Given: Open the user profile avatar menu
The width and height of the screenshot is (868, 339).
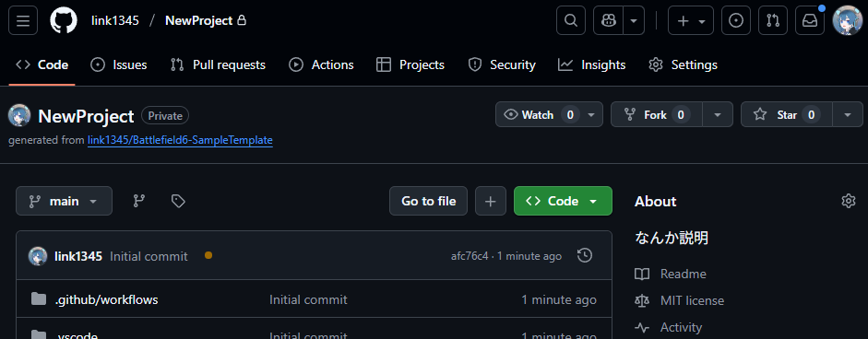Looking at the screenshot, I should (847, 20).
